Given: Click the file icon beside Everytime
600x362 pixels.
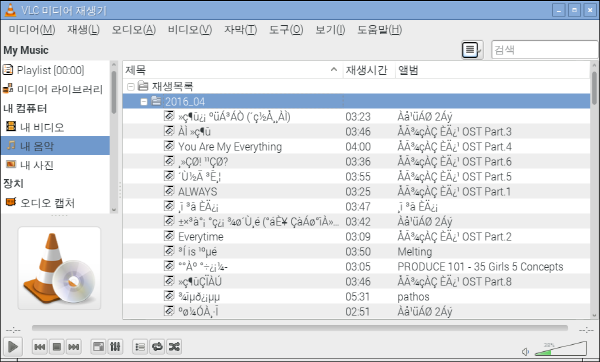Looking at the screenshot, I should pos(169,236).
